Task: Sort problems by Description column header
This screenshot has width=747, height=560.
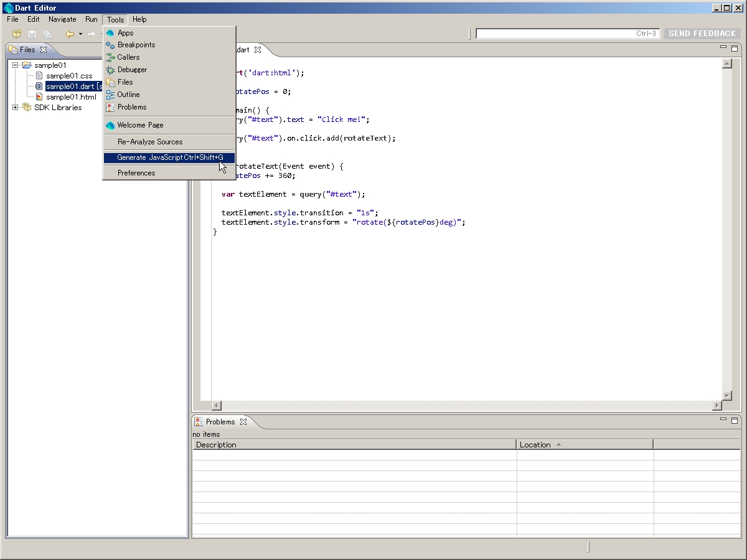Action: (355, 444)
